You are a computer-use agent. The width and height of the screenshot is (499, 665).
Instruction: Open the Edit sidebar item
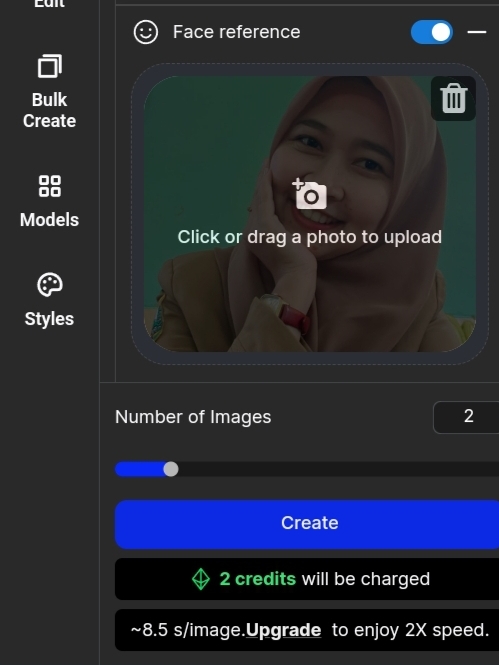point(50,4)
